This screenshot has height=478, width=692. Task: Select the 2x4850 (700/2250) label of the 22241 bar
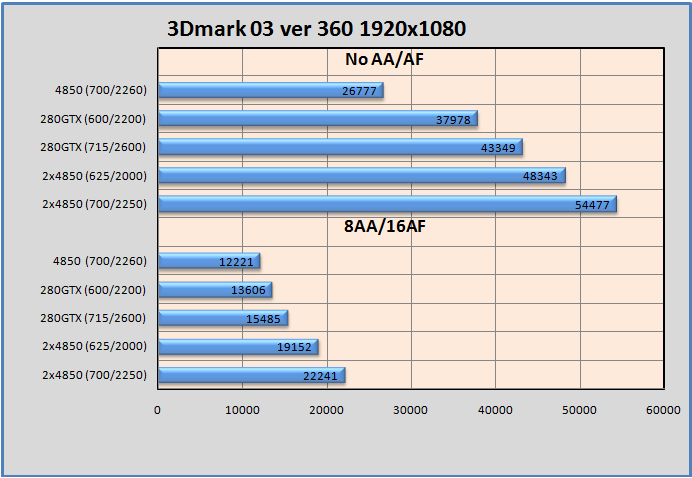pos(94,375)
